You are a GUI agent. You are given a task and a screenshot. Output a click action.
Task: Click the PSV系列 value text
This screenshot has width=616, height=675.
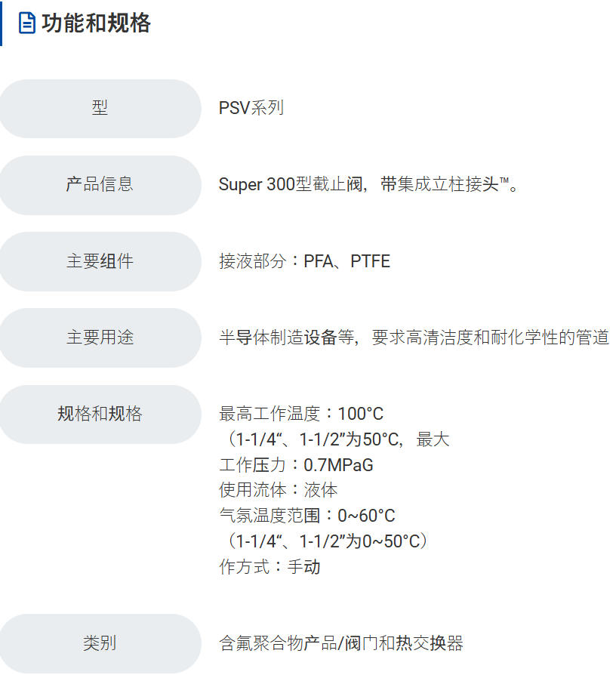click(x=251, y=108)
